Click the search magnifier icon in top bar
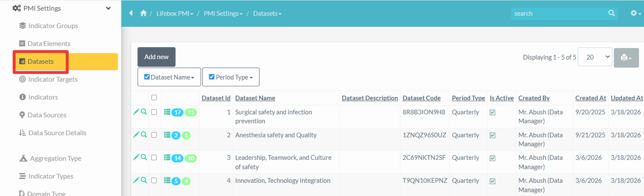The height and width of the screenshot is (196, 644). pyautogui.click(x=612, y=13)
